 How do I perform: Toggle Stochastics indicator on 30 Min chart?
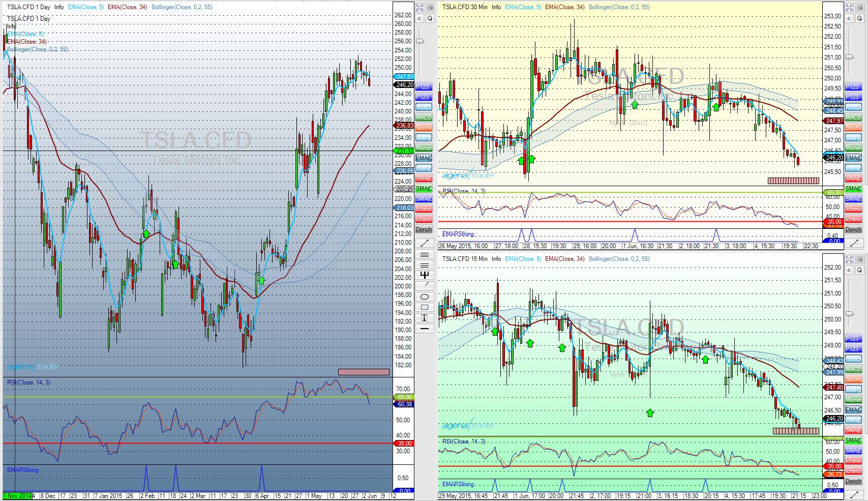click(853, 128)
